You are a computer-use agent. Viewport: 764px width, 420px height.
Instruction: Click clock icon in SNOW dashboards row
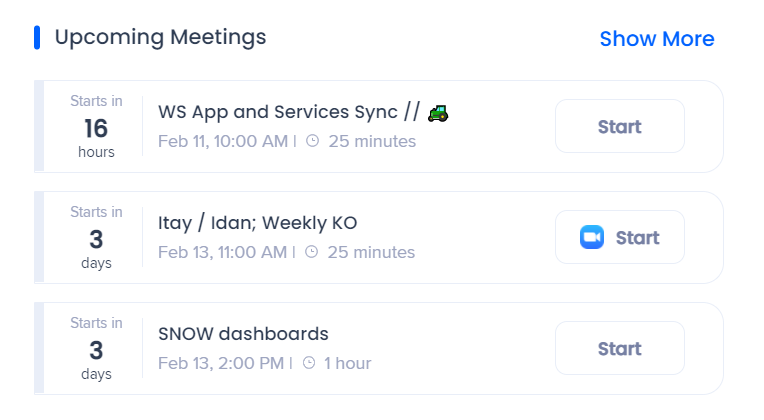pos(309,364)
